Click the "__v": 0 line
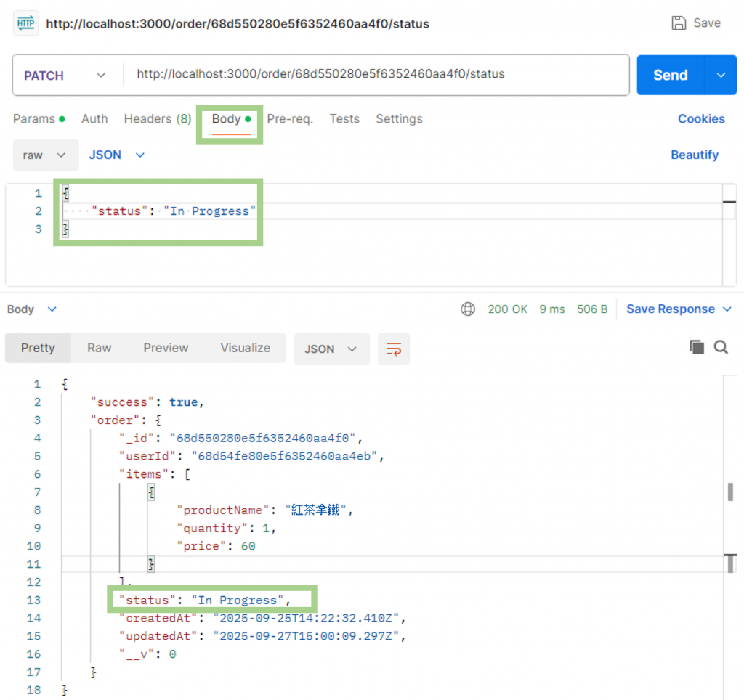The image size is (744, 700). (x=147, y=654)
